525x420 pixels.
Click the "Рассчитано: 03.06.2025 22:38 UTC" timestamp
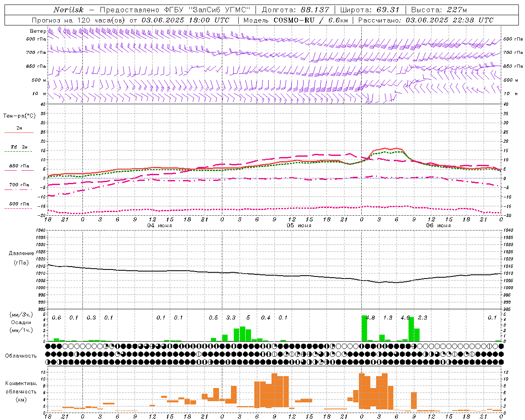[426, 20]
